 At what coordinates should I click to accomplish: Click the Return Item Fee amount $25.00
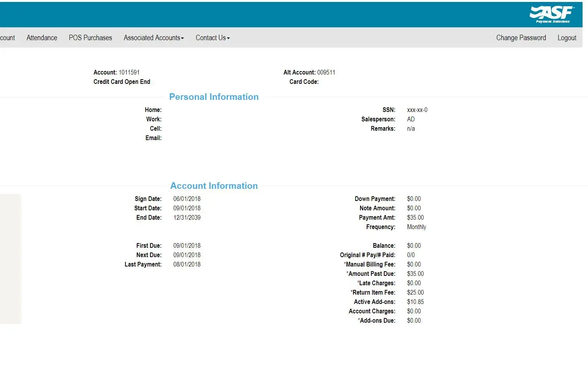click(415, 293)
